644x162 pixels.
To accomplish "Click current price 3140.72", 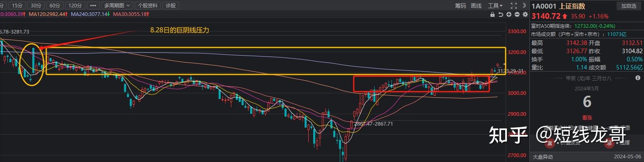I will click(x=546, y=16).
